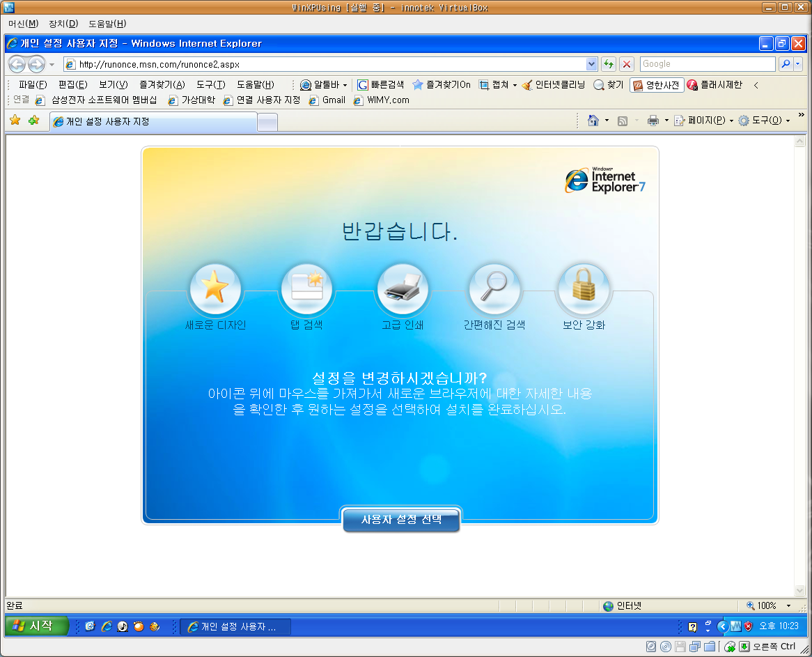Click the 인터넷클리닝 broom button
The height and width of the screenshot is (657, 812).
click(x=554, y=84)
